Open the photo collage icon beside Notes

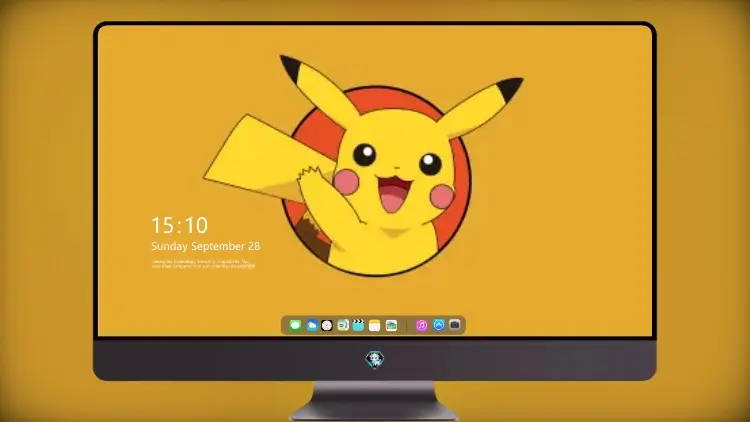point(391,325)
